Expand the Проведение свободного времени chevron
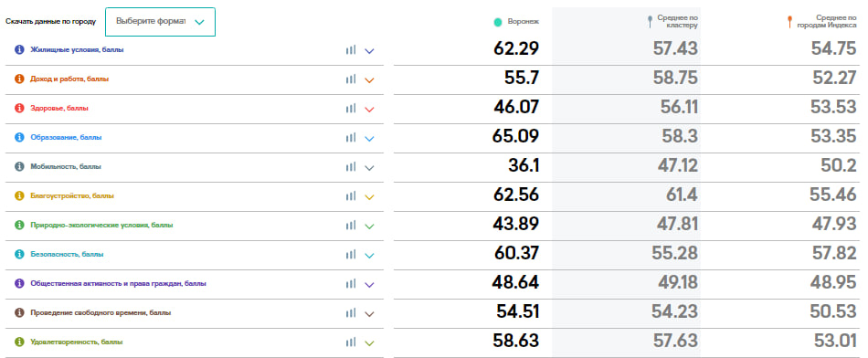 (x=370, y=314)
